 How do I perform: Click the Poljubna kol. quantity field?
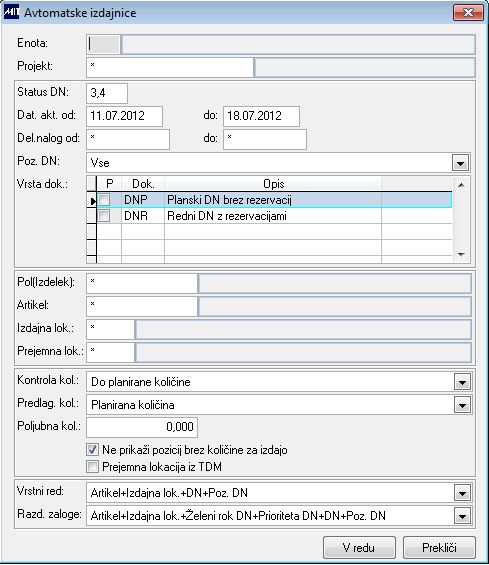(142, 427)
